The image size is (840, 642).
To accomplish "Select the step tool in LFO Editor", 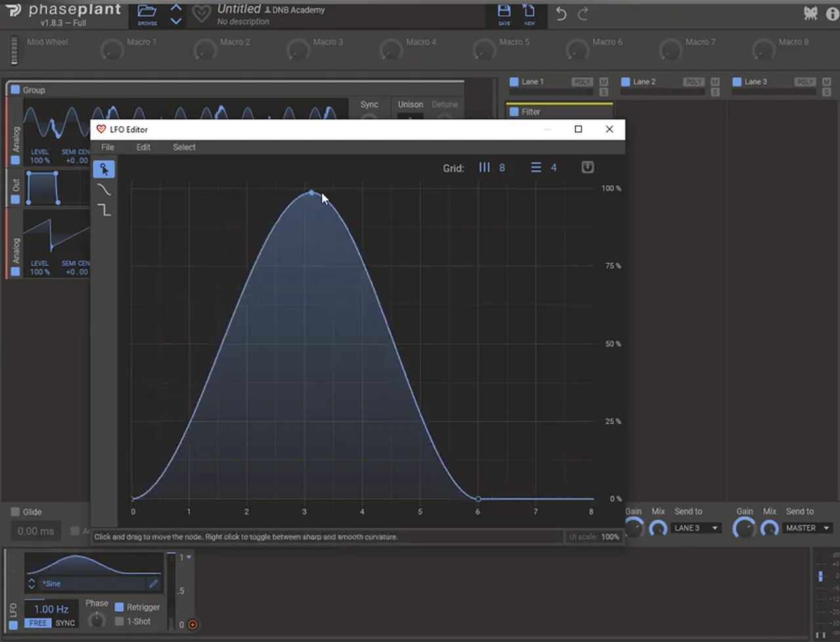I will tap(104, 210).
